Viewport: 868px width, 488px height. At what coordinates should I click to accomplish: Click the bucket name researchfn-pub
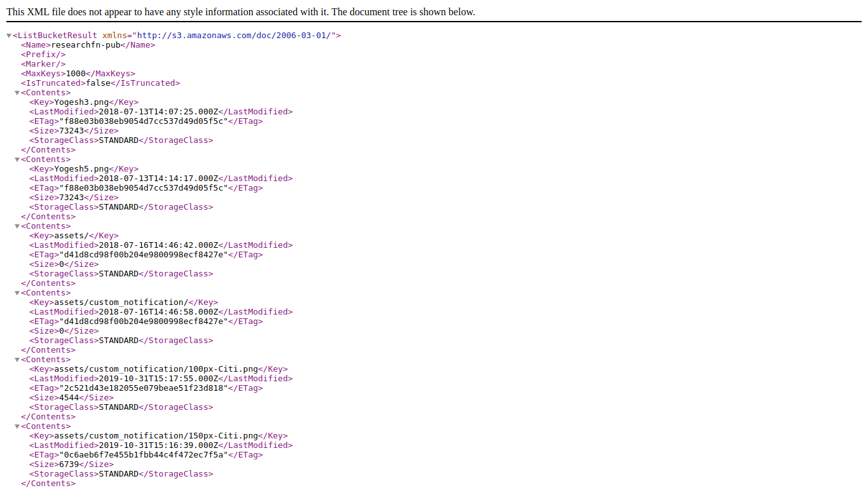(x=86, y=45)
